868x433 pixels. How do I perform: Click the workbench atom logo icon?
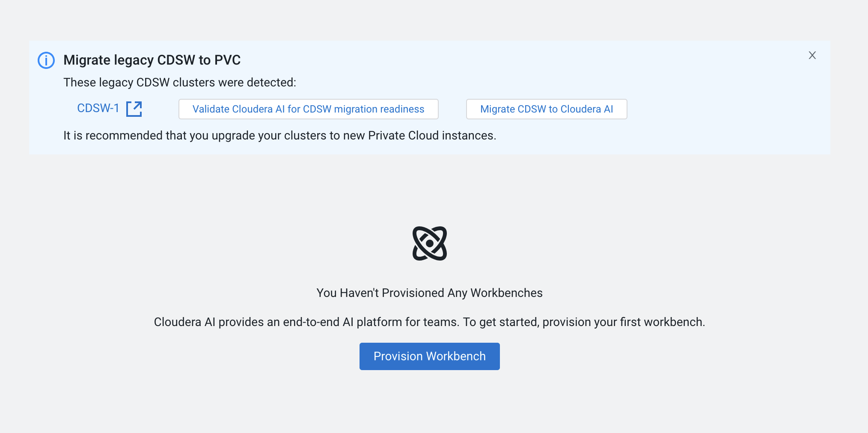[x=429, y=243]
